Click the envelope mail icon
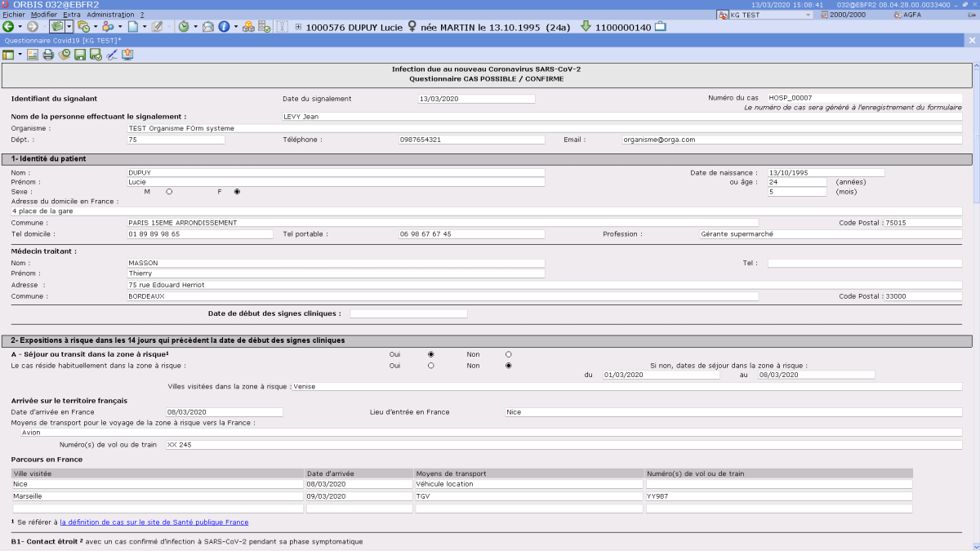 click(207, 26)
